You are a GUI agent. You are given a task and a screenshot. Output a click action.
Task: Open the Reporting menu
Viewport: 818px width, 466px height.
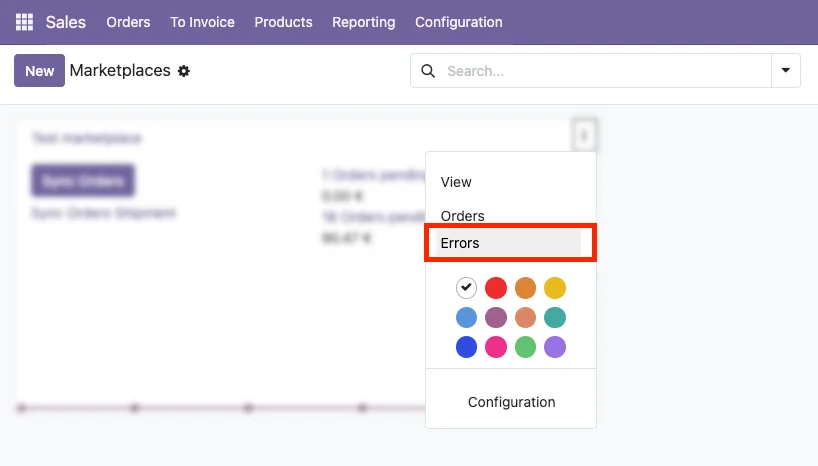pos(363,22)
